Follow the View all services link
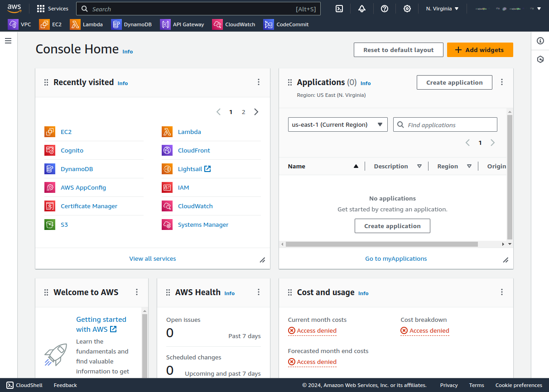The width and height of the screenshot is (549, 392). pos(152,258)
